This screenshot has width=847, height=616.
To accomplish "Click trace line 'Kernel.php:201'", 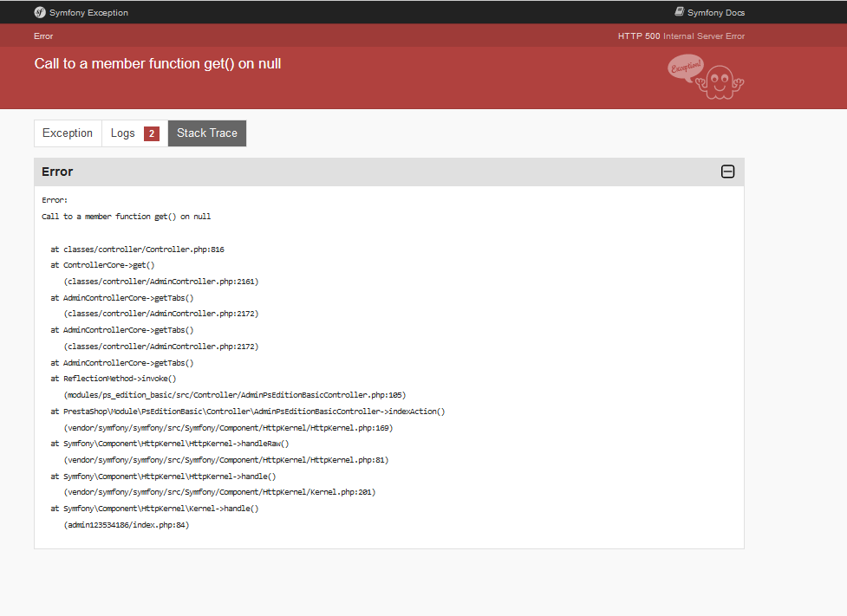I will coord(219,492).
